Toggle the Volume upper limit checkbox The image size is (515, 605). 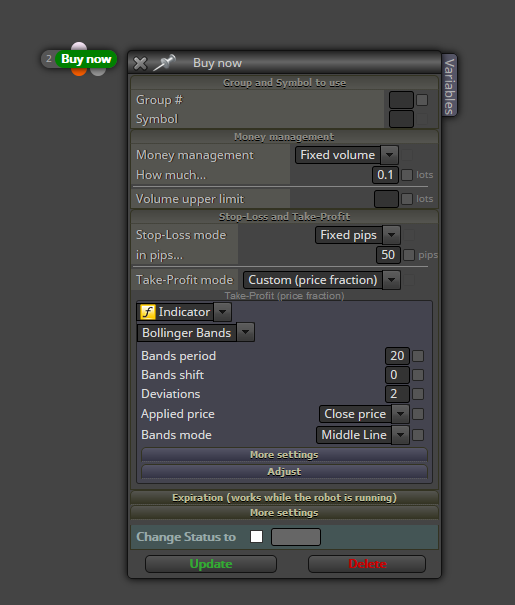(407, 199)
